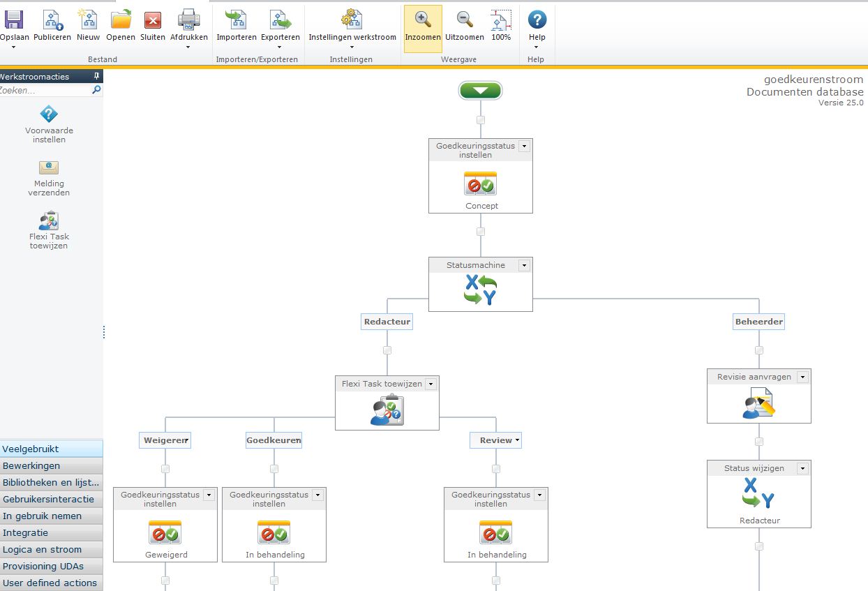Viewport: 868px width, 591px height.
Task: Select the Instellingen werkstroom gear icon
Action: [x=352, y=19]
